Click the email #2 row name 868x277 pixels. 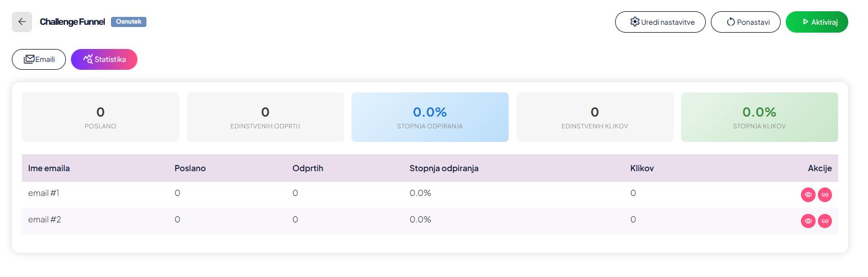[x=44, y=220]
